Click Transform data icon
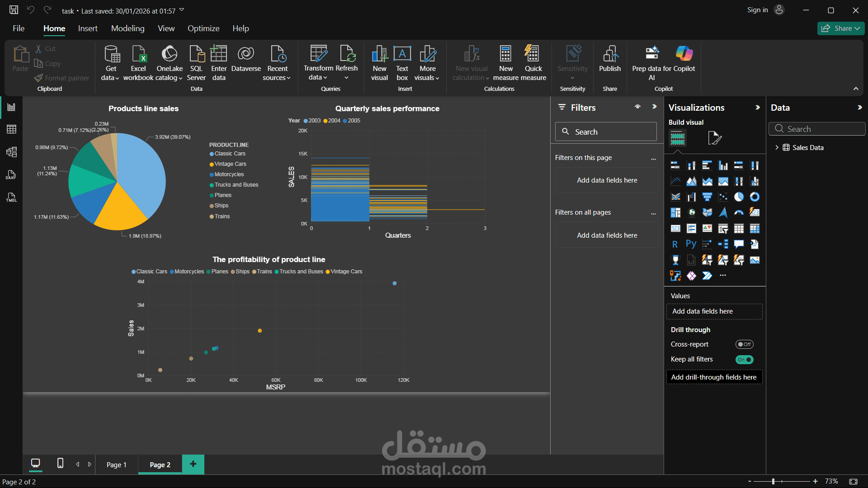Viewport: 868px width, 488px height. coord(318,54)
